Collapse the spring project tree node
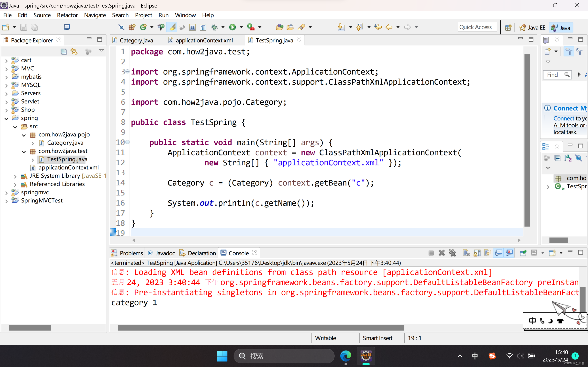This screenshot has width=588, height=367. pos(7,118)
